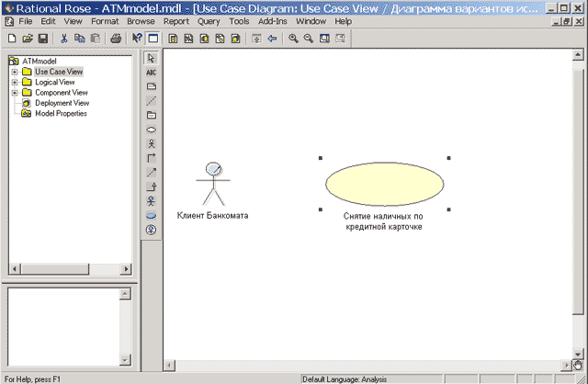Select the ABC Text Box tool
Image resolution: width=588 pixels, height=384 pixels.
tap(151, 73)
